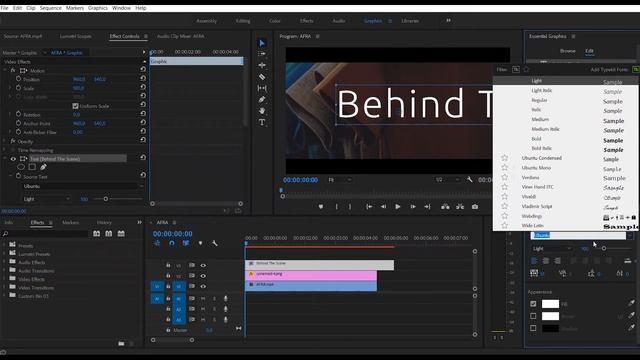Viewport: 640px width, 360px height.
Task: Click the Add Marker icon in Program monitor
Action: [321, 207]
